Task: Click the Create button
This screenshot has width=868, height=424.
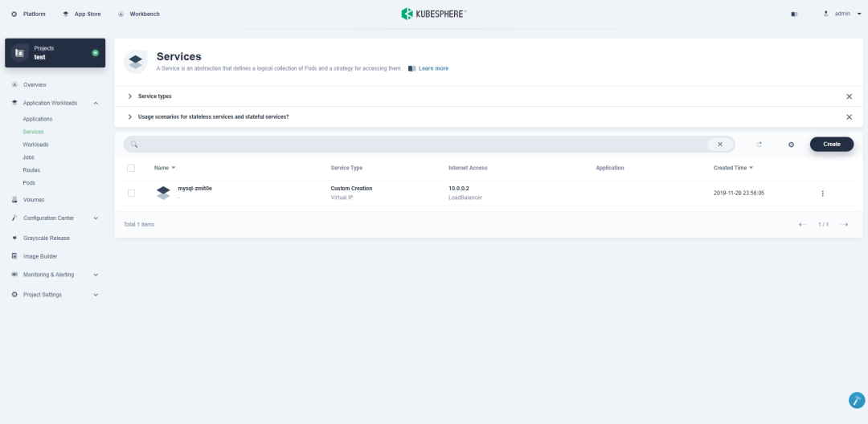Action: [x=832, y=145]
